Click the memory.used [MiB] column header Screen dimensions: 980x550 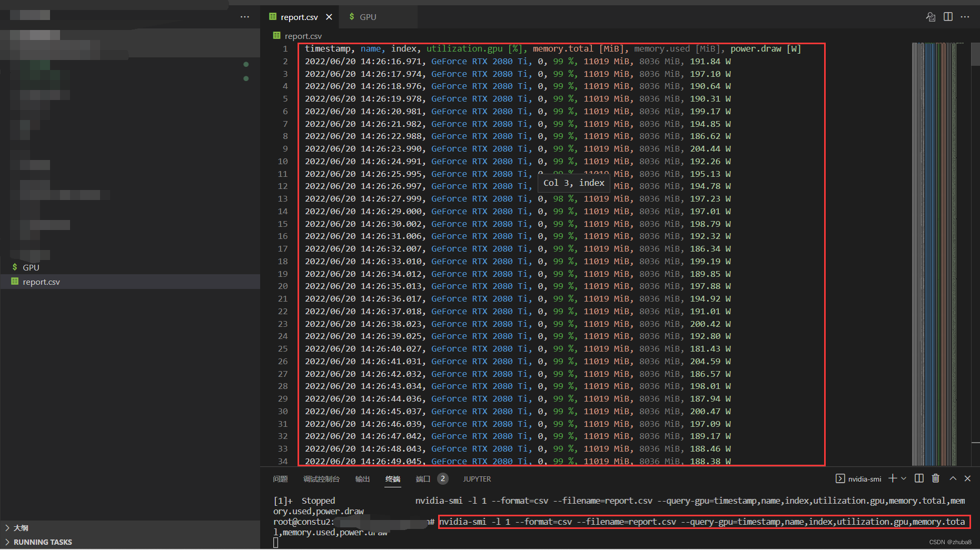tap(677, 49)
